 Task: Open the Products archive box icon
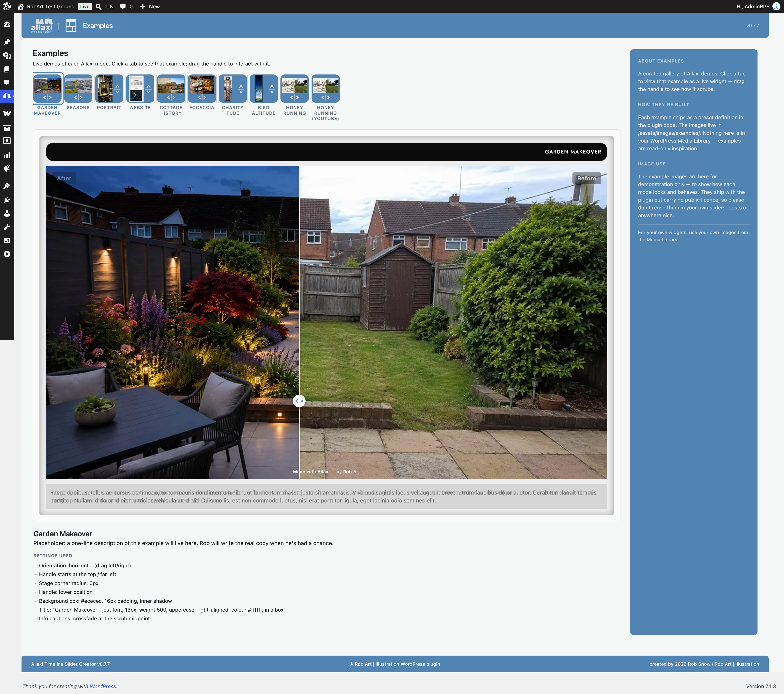(x=7, y=128)
